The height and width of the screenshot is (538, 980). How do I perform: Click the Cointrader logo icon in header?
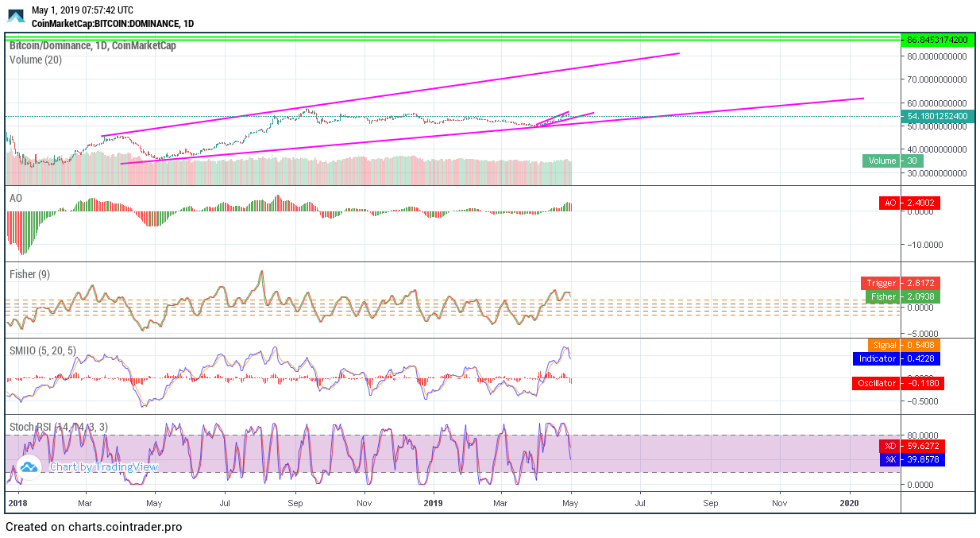coord(16,15)
